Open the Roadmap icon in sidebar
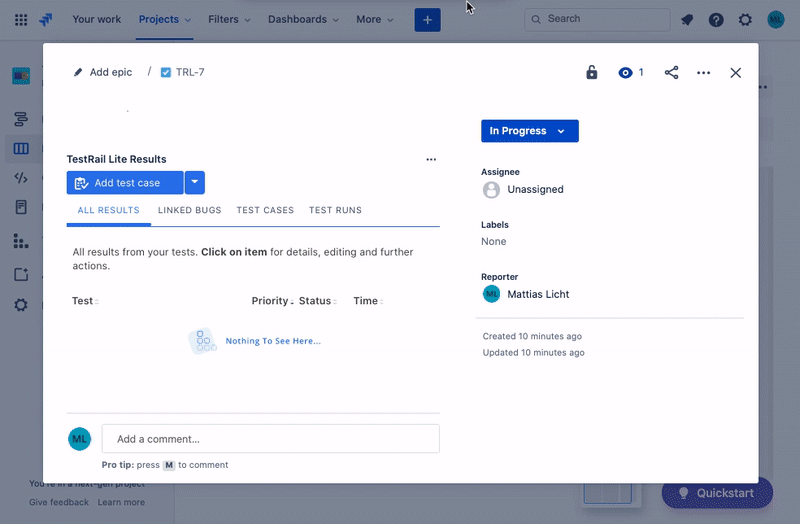This screenshot has height=524, width=800. 21,119
